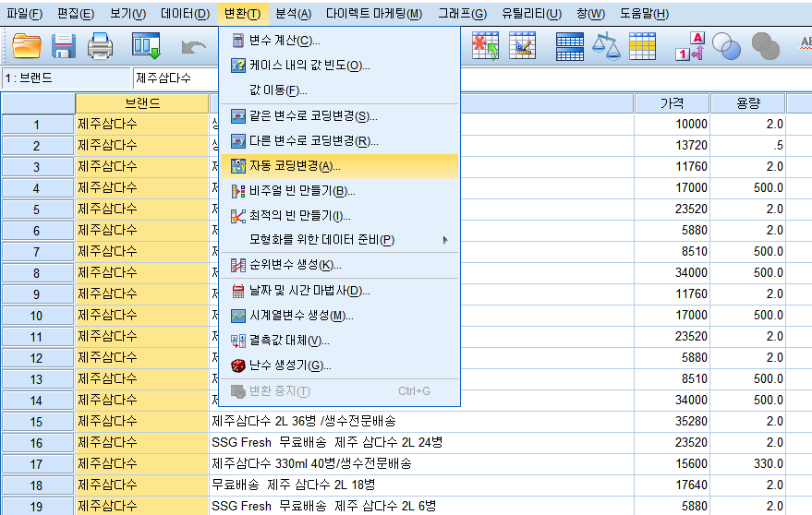This screenshot has width=812, height=515.
Task: Expand 모형화를 위한 데이터 준비 submenu
Action: (x=339, y=240)
